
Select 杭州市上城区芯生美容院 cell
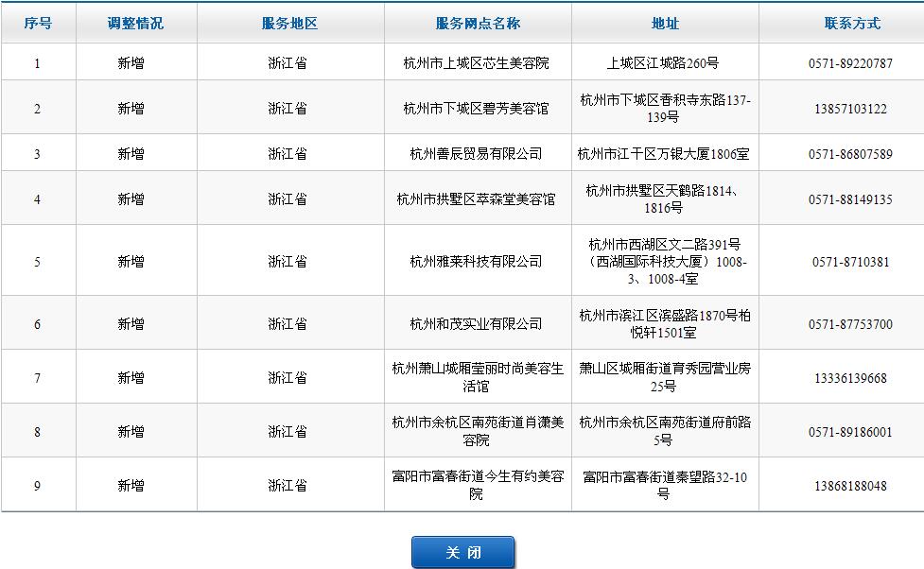(x=476, y=63)
